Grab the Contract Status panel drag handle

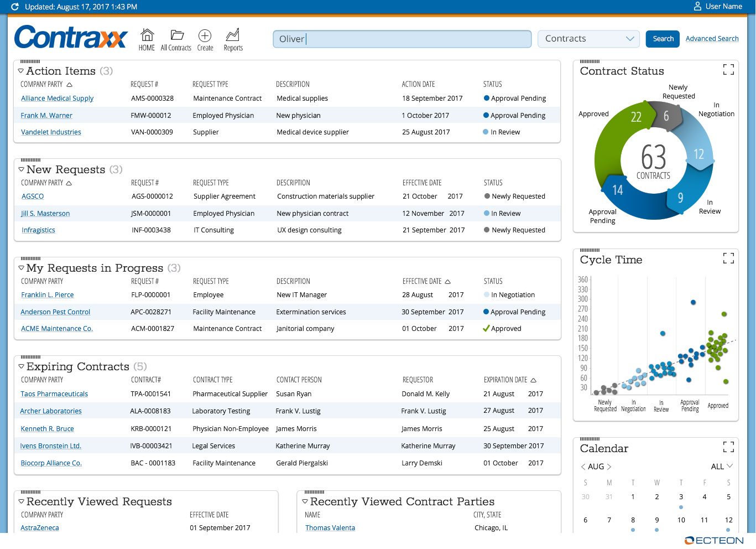590,61
